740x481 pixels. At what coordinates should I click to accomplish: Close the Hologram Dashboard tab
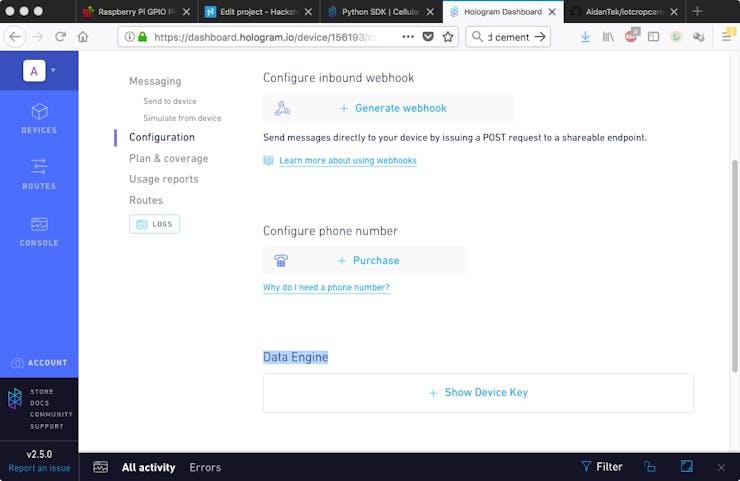[x=552, y=12]
